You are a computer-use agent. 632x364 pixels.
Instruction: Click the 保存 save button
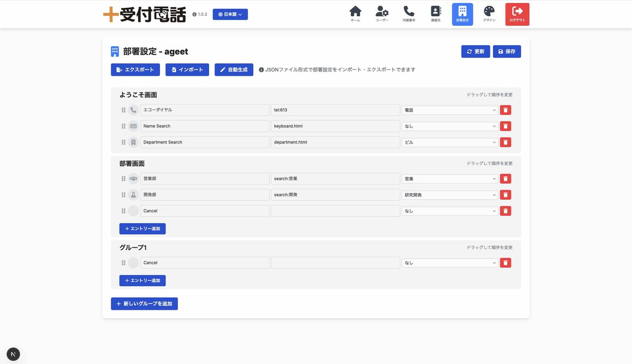point(507,52)
